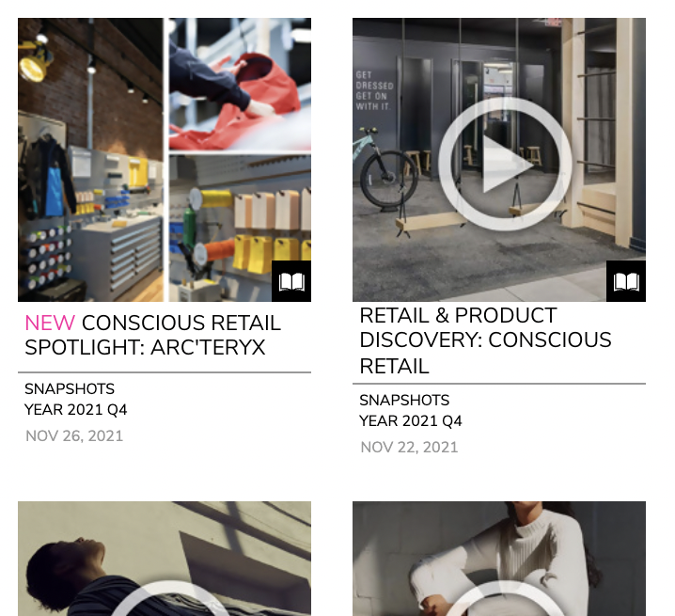The height and width of the screenshot is (616, 675).
Task: Click the pink NEW tag
Action: click(x=50, y=324)
